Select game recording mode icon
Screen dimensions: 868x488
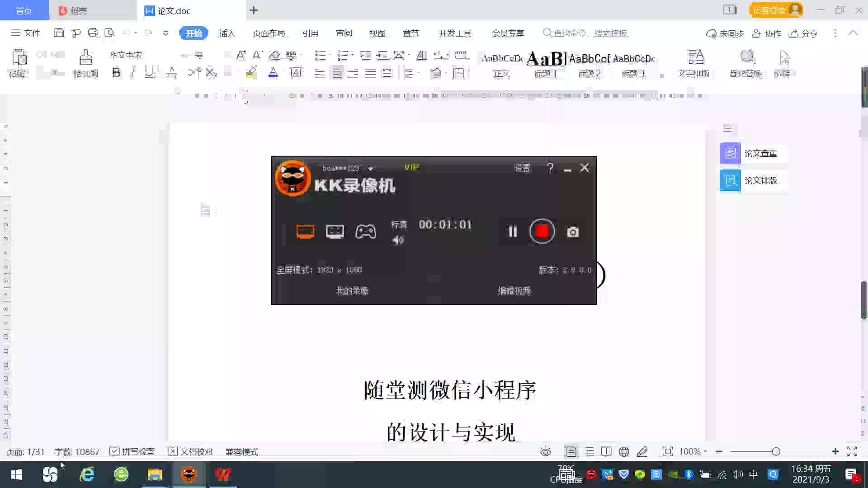coord(365,232)
